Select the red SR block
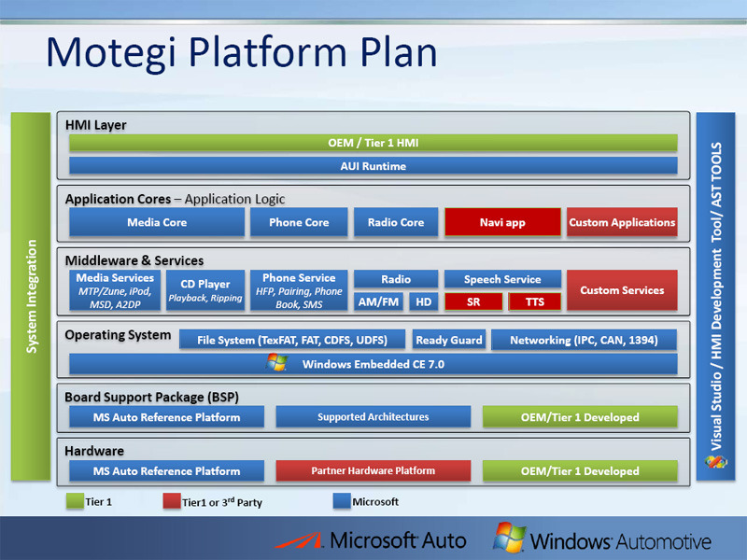The image size is (747, 560). pyautogui.click(x=473, y=301)
